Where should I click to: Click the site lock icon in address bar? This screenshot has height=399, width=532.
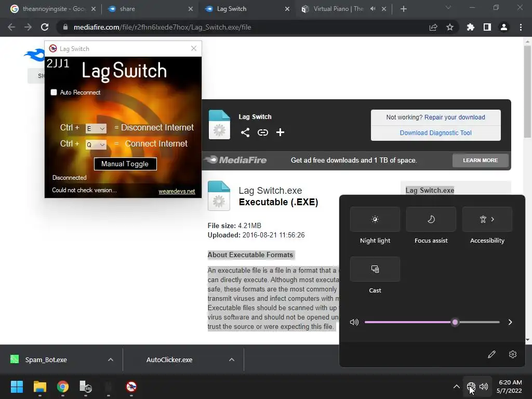(65, 27)
